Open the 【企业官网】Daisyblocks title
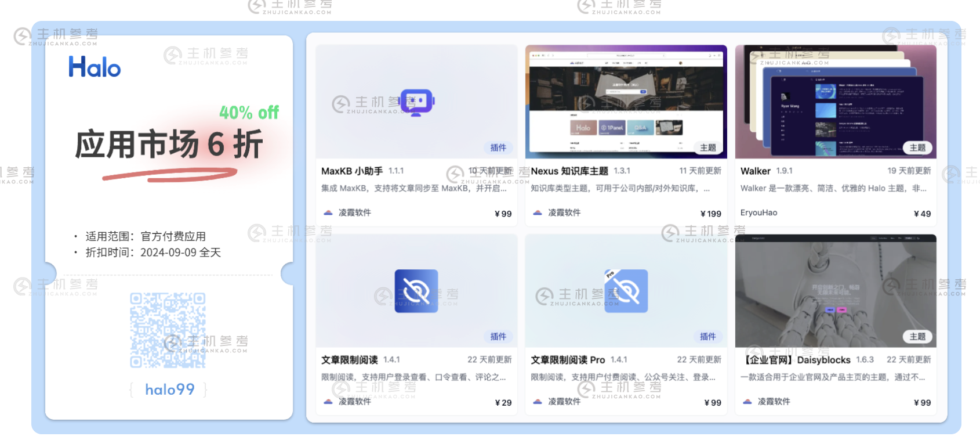 (x=796, y=360)
